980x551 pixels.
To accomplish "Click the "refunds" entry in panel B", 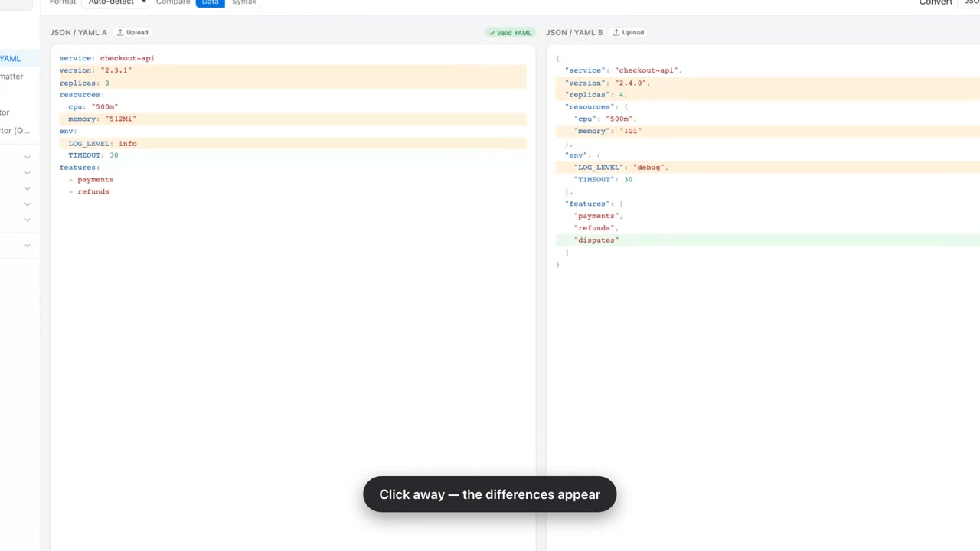I will click(596, 228).
